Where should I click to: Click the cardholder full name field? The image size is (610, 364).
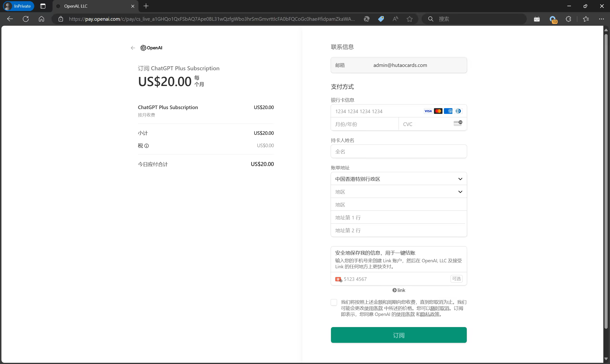[x=399, y=152]
